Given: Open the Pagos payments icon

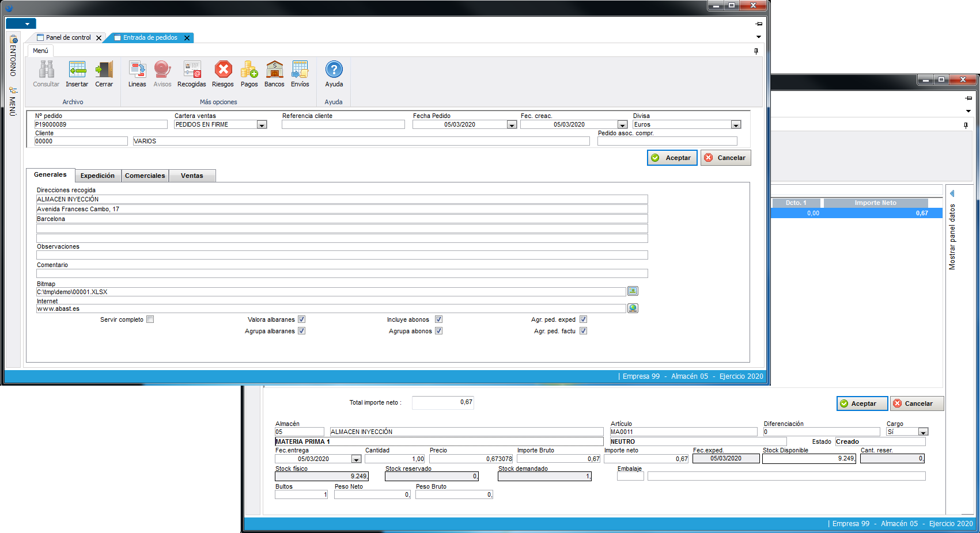Looking at the screenshot, I should click(x=249, y=70).
